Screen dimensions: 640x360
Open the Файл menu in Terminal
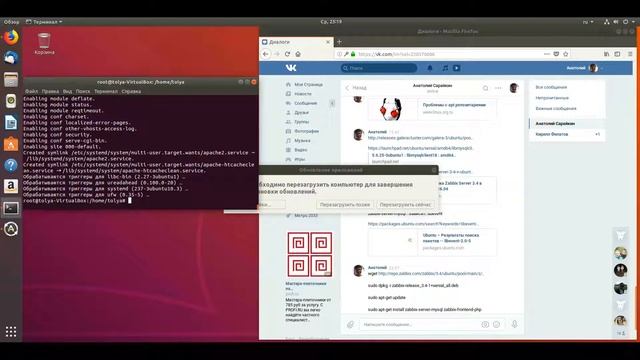31,91
